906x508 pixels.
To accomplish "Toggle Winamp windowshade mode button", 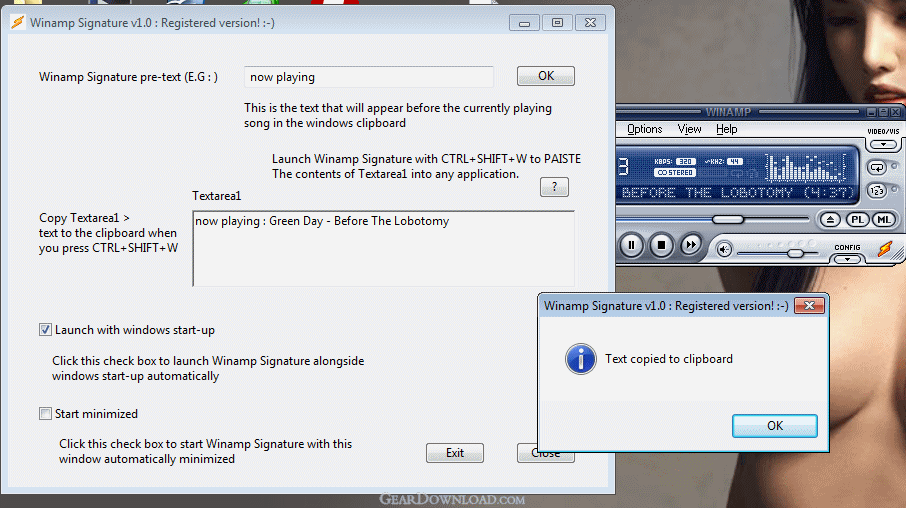I will 883,112.
